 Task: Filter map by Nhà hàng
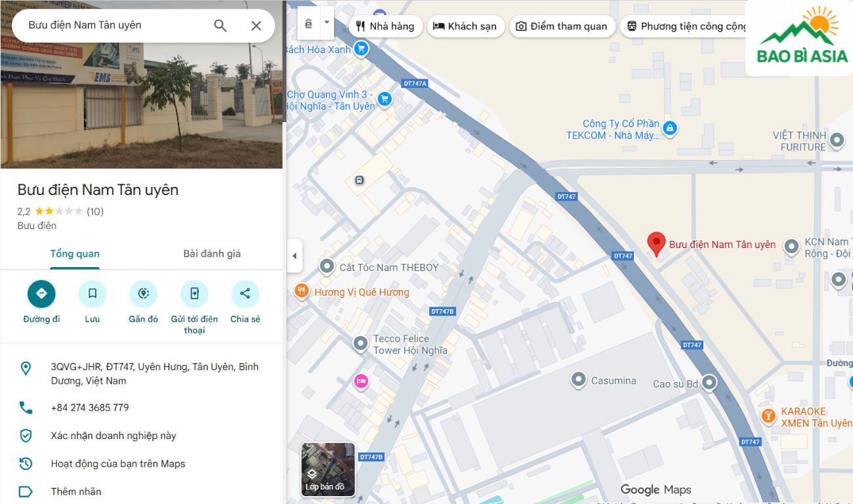click(x=385, y=26)
